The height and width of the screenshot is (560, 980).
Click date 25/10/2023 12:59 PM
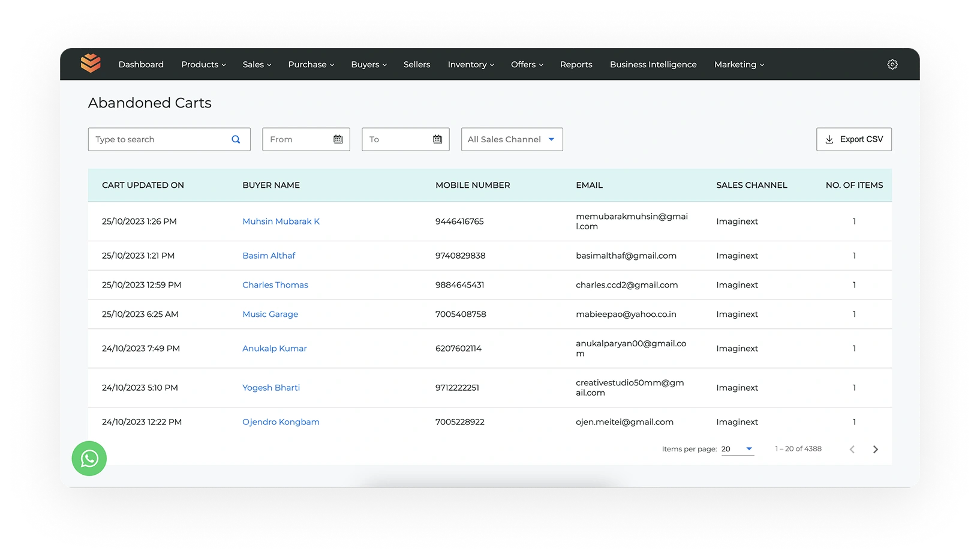[x=142, y=285]
